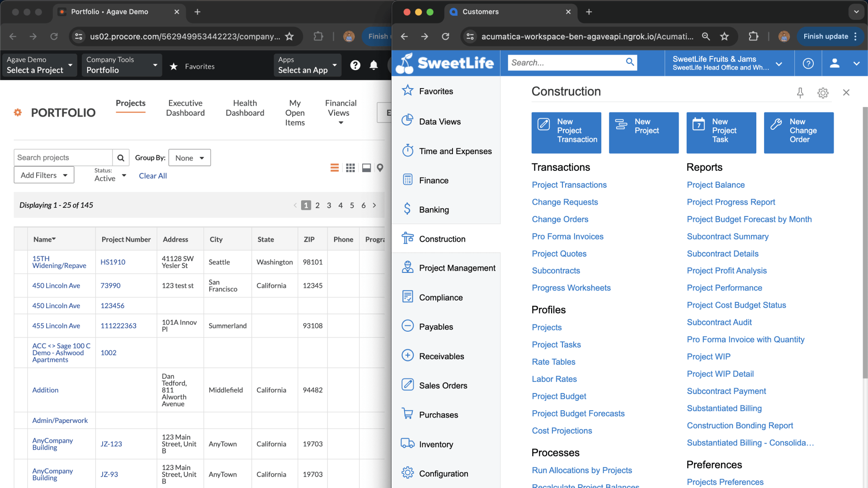Open extensions puzzle icon in Acumatica browser

753,36
